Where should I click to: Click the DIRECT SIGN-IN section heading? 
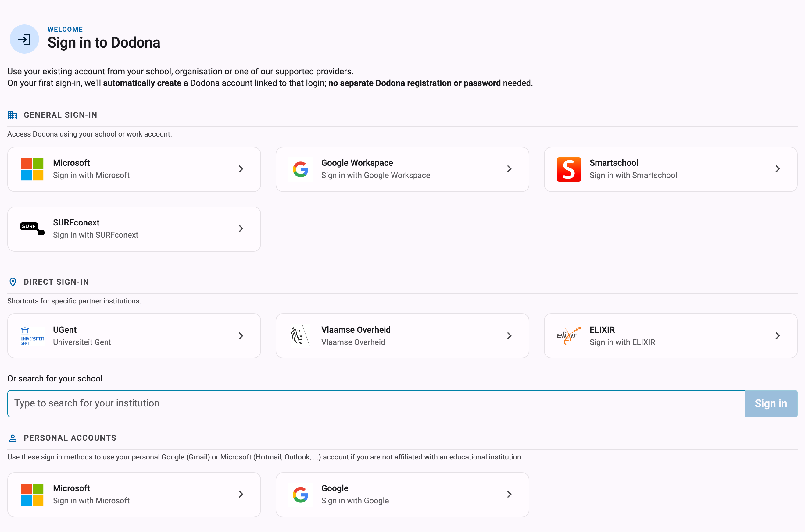click(x=56, y=282)
